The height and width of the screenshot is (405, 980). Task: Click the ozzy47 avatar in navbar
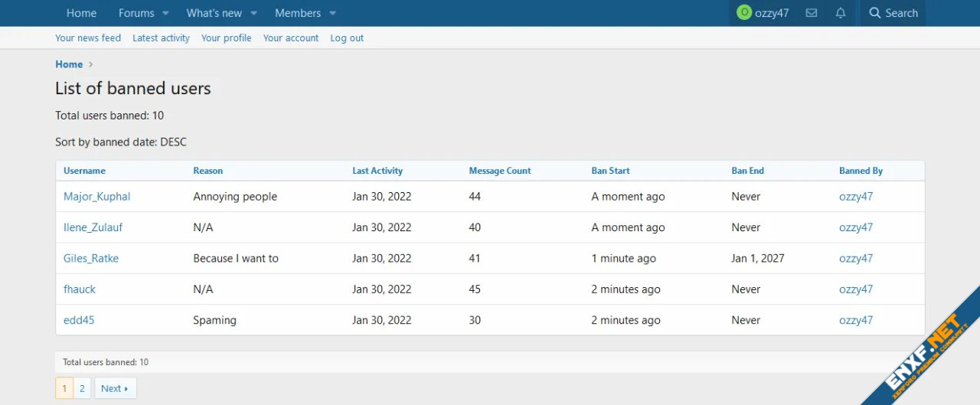(x=743, y=13)
